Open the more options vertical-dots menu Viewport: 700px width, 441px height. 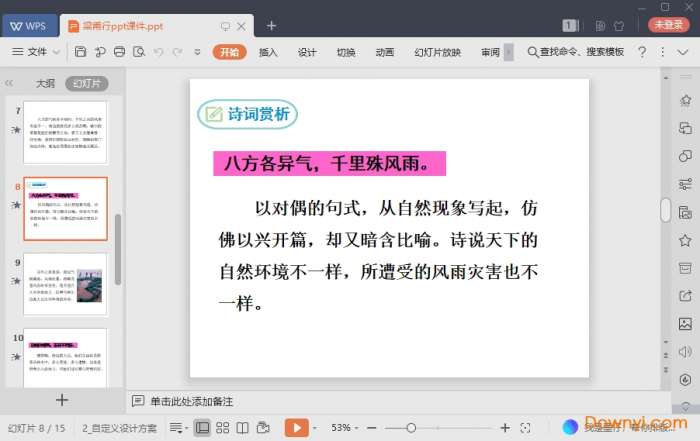click(x=662, y=52)
